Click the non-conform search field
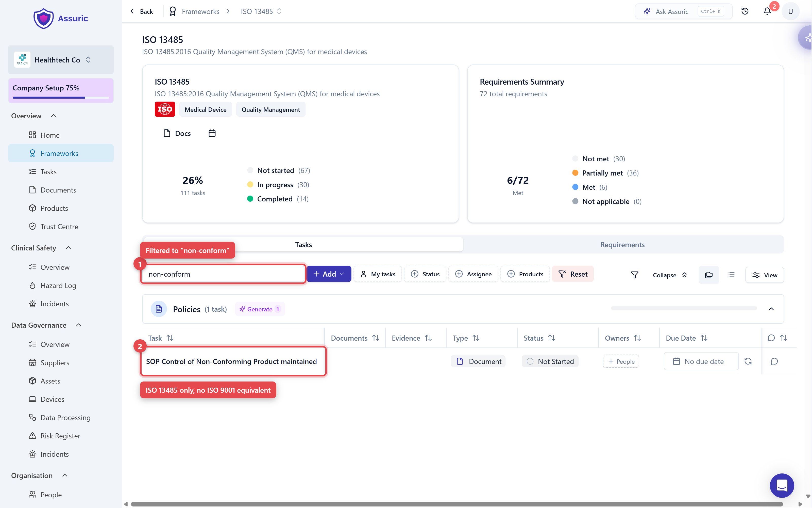812x508 pixels. coord(223,274)
